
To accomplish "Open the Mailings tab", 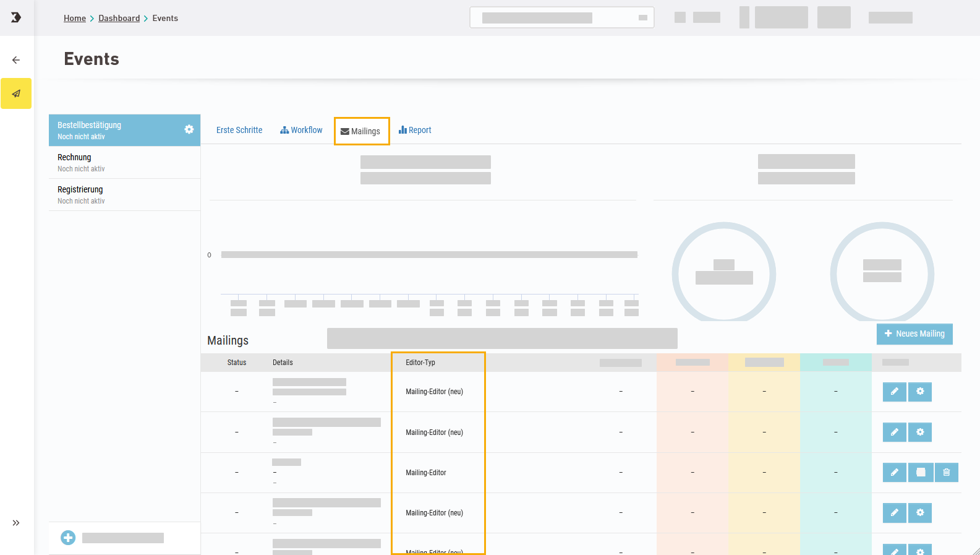I will (361, 131).
